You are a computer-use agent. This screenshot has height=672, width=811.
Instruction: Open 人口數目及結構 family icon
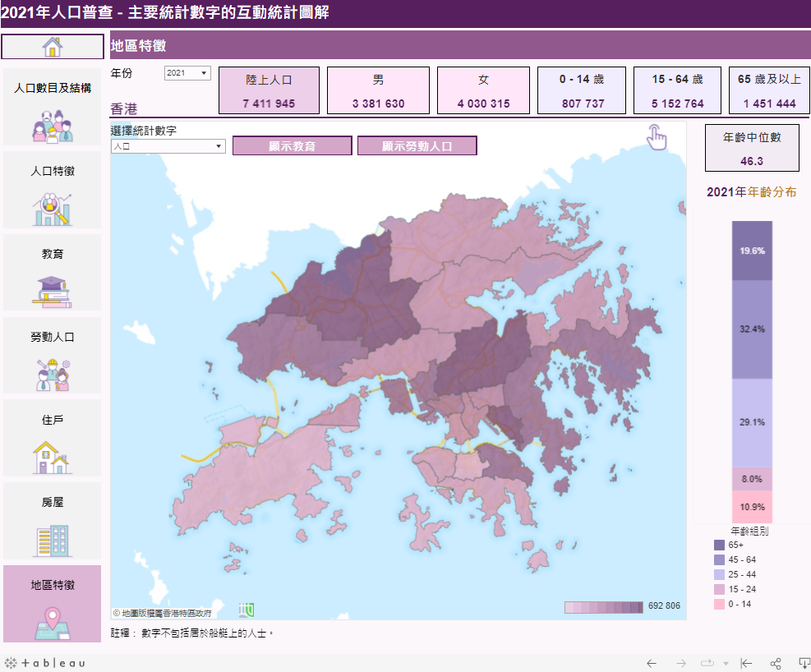tap(53, 126)
